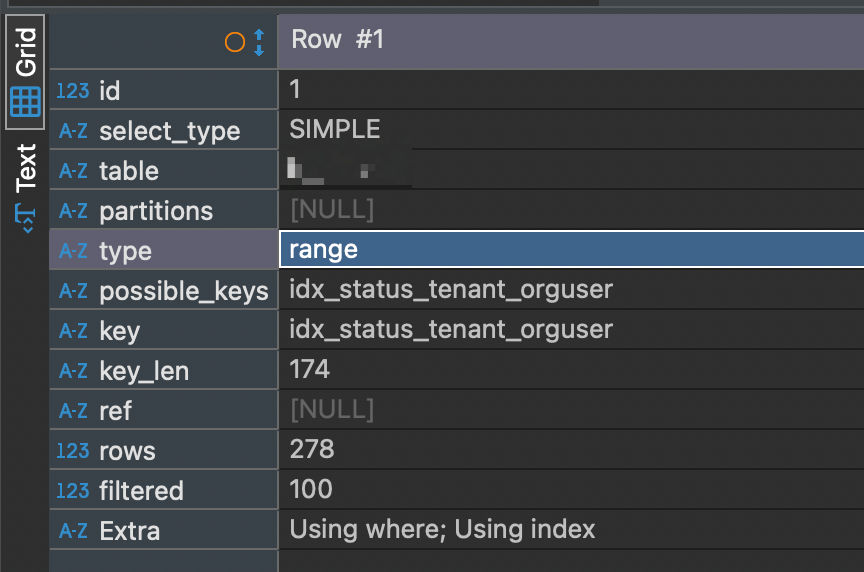Viewport: 864px width, 572px height.
Task: Select the partitions NULL cell
Action: coord(571,209)
